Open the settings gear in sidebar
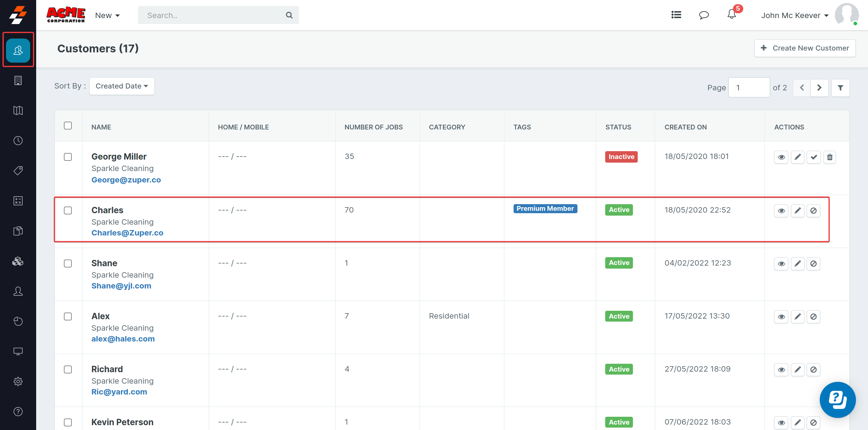This screenshot has width=868, height=430. click(18, 382)
